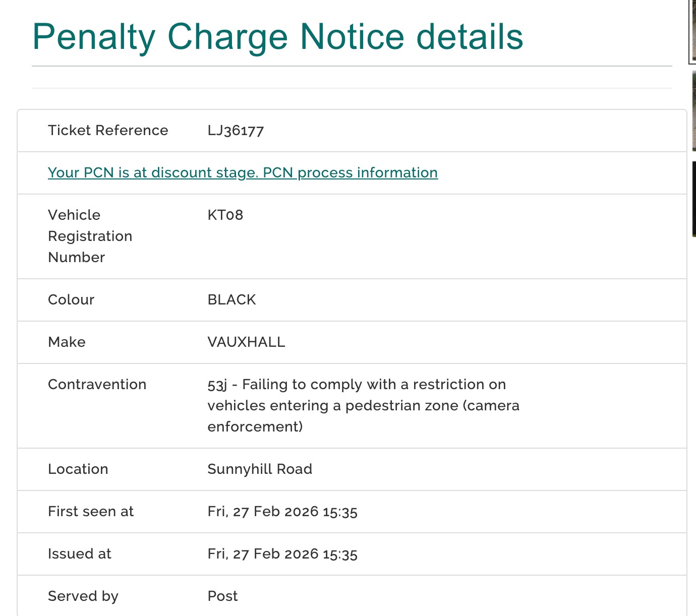Viewport: 696px width, 616px height.
Task: Open the topmost bordered evidence photo thumbnail
Action: pos(692,30)
